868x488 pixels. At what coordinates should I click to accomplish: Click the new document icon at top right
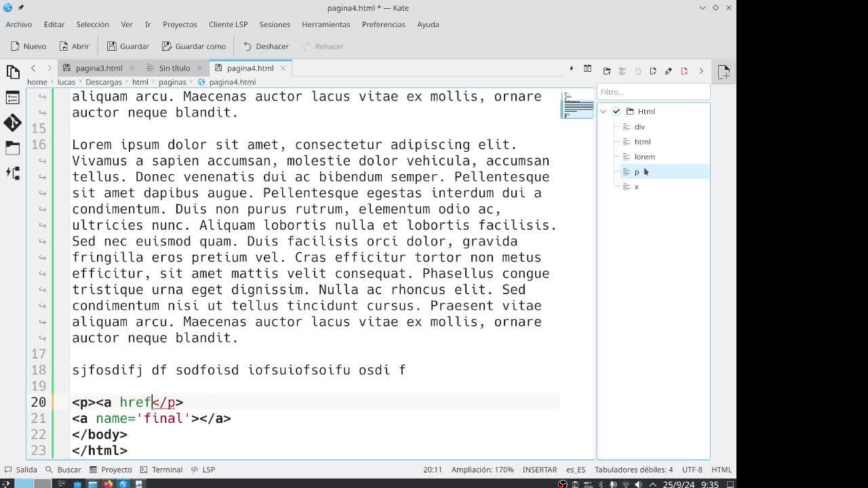(724, 71)
